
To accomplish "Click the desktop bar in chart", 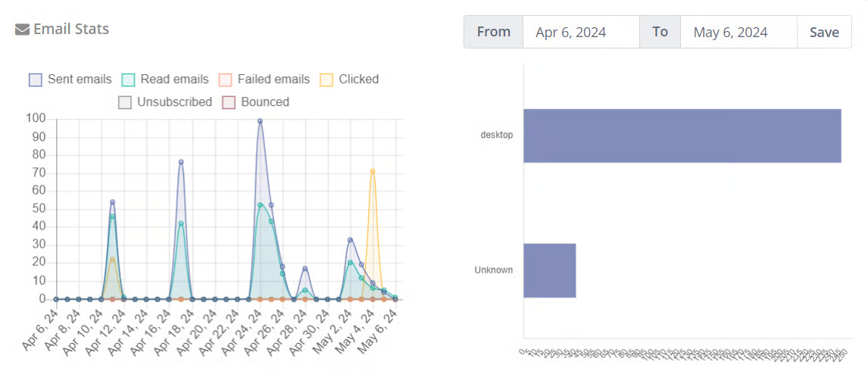I will (x=682, y=136).
